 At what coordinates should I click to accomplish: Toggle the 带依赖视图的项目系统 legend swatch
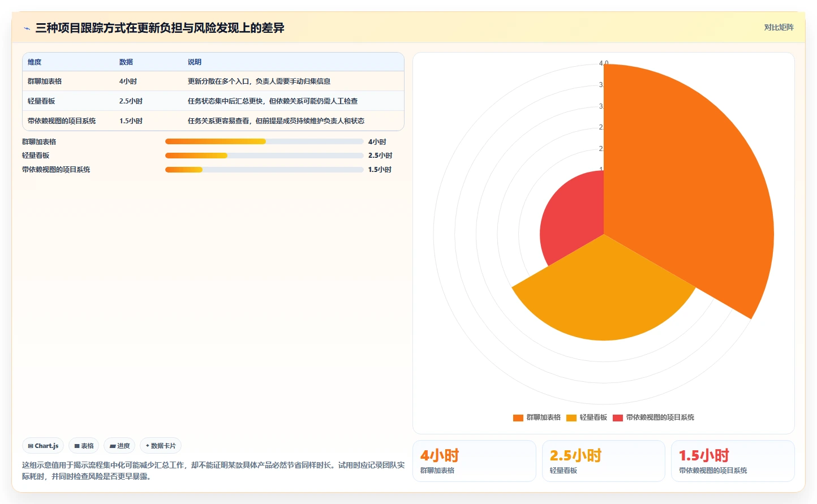click(617, 418)
